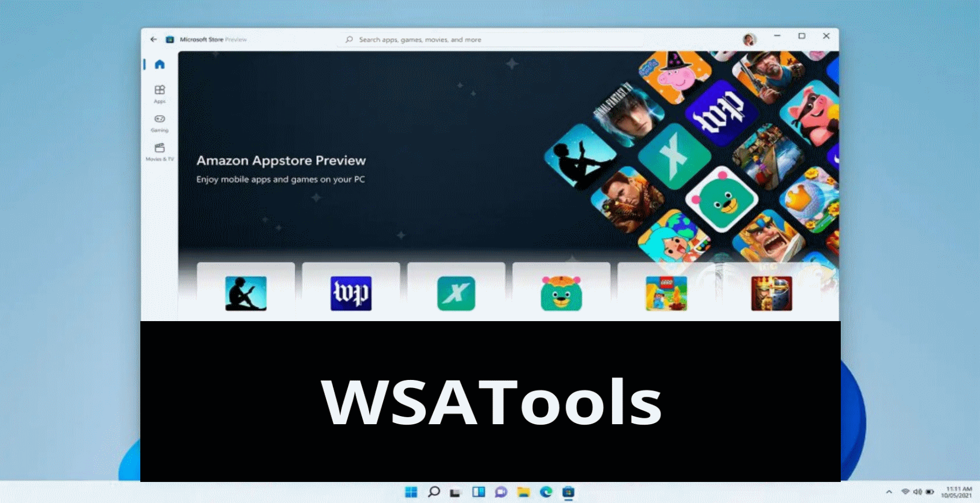Click the large green bear icon in banner
This screenshot has height=503, width=980.
722,199
